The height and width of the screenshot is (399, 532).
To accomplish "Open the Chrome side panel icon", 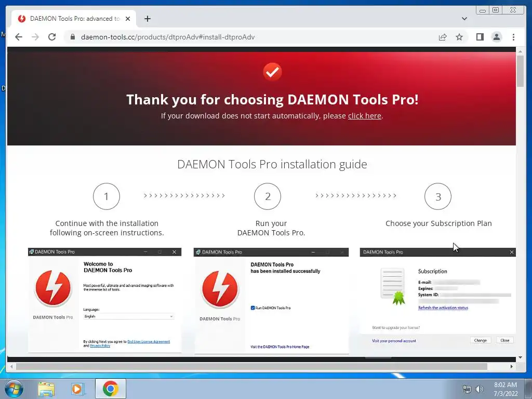I will (480, 37).
